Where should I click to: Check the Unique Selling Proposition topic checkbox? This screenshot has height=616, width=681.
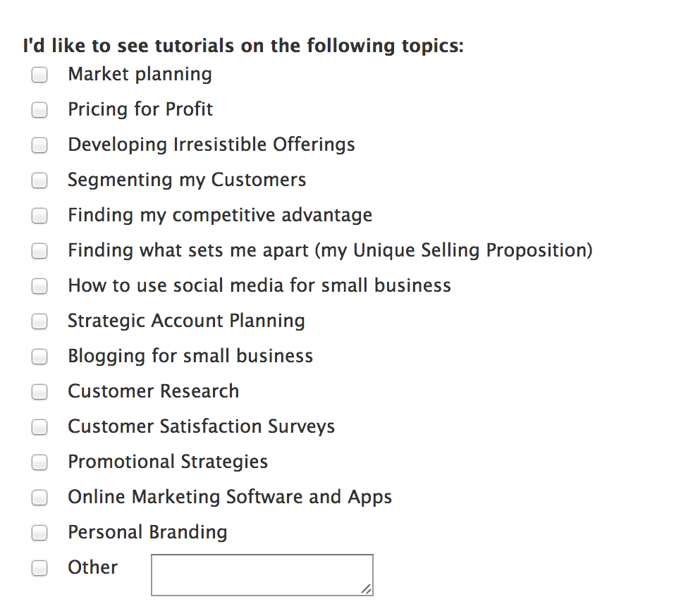point(39,251)
